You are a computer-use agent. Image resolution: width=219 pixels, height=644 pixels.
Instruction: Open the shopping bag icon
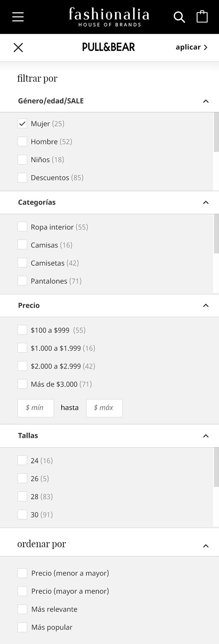pos(202,16)
